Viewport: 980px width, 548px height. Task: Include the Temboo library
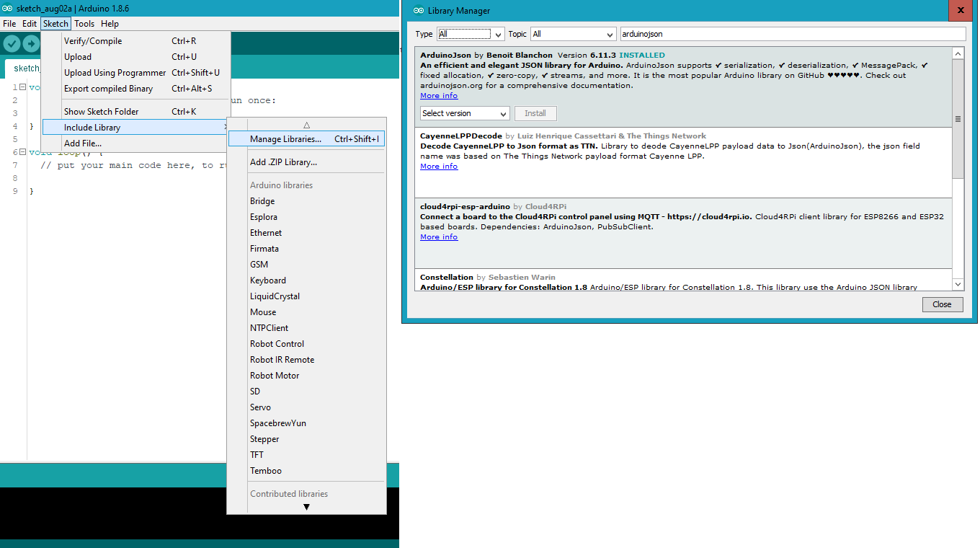(x=306, y=471)
